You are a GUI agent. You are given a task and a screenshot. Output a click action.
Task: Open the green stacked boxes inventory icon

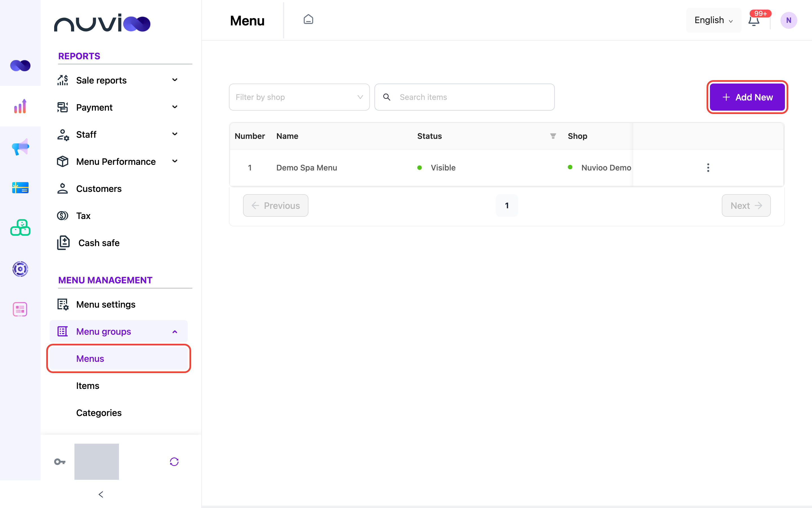click(20, 228)
